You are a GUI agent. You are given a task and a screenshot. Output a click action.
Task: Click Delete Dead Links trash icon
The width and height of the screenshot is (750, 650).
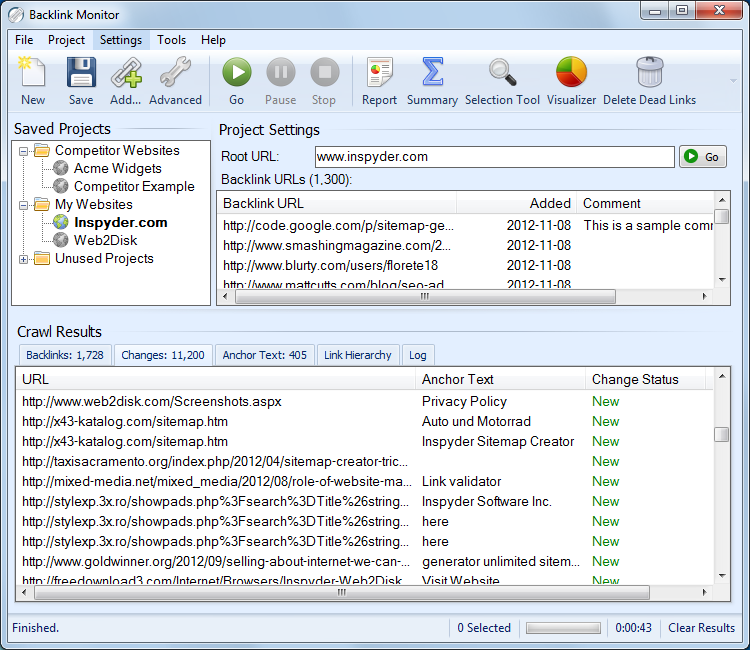649,80
